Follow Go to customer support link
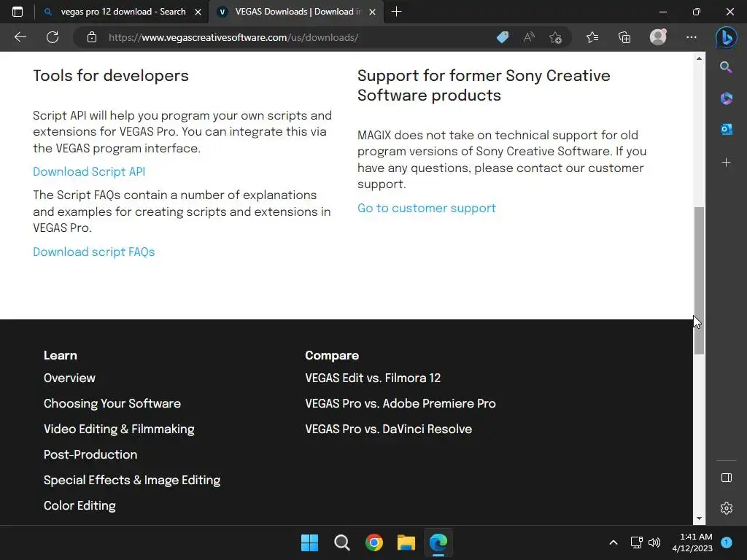Image resolution: width=747 pixels, height=560 pixels. point(426,208)
